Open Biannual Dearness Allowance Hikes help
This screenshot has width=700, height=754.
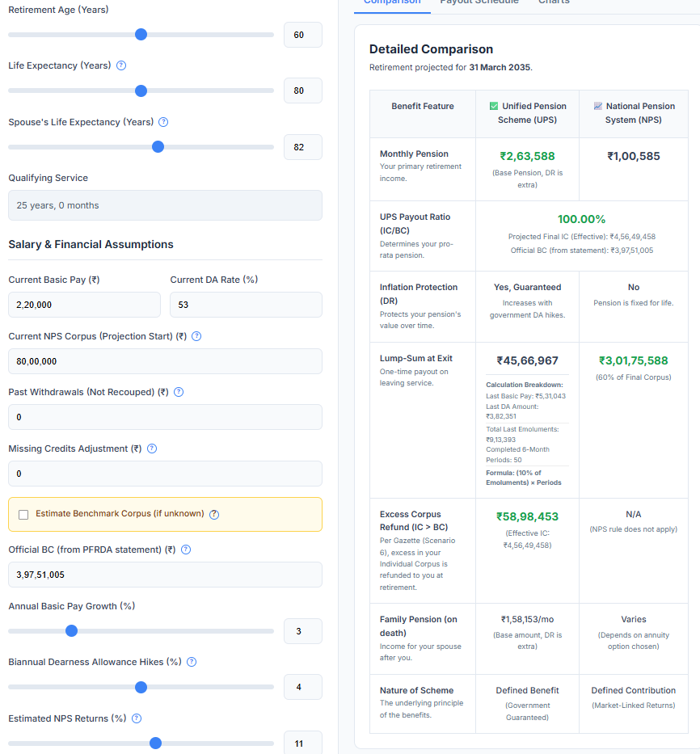coord(191,662)
